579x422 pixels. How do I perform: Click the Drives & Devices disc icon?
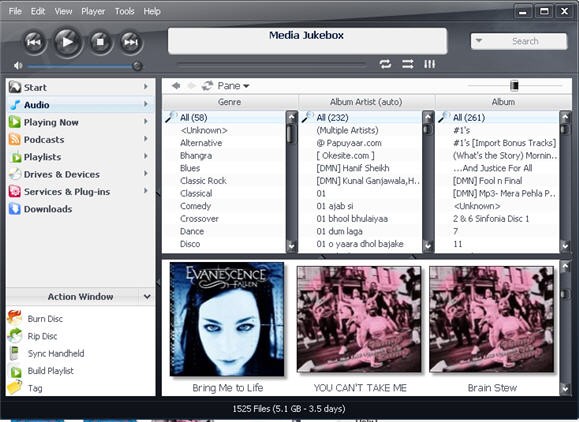click(15, 174)
